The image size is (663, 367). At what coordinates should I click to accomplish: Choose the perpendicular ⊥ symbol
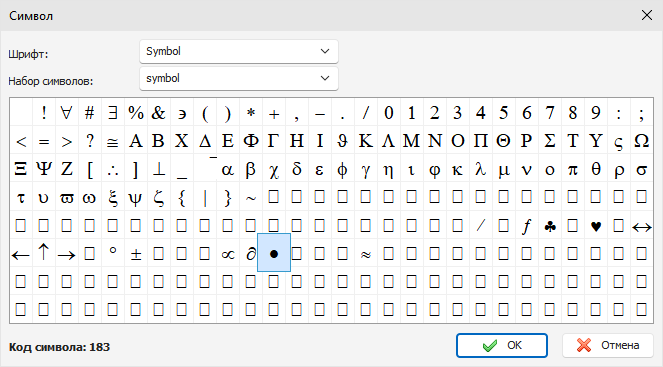(159, 169)
